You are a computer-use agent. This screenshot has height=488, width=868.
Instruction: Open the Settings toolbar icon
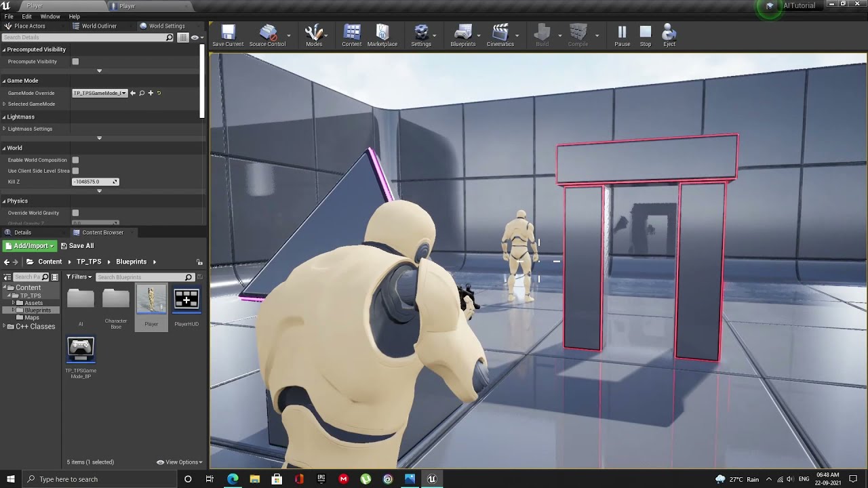coord(421,36)
